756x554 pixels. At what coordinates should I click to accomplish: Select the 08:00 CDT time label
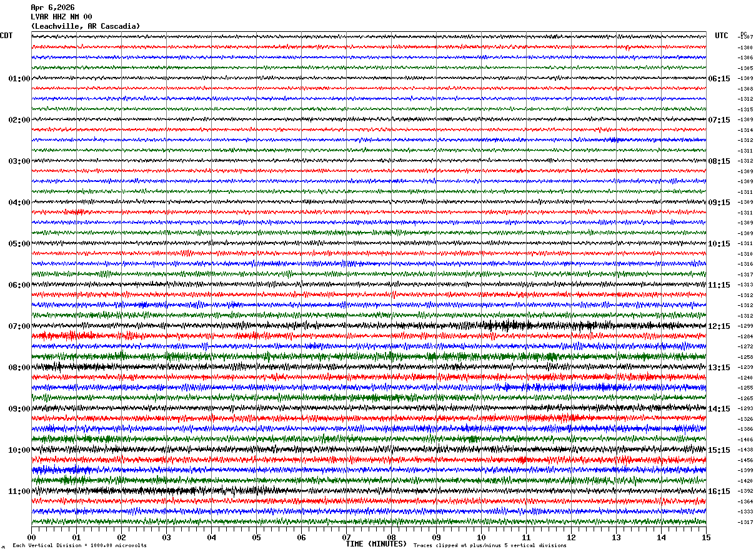19,368
